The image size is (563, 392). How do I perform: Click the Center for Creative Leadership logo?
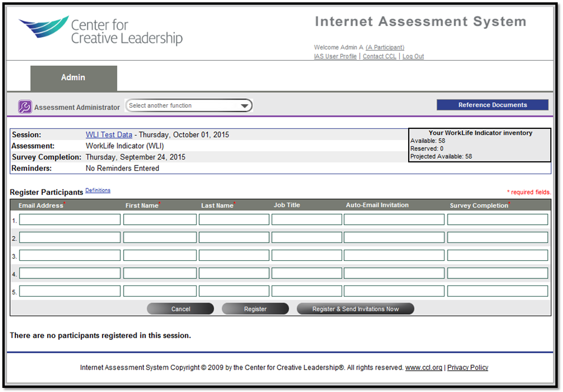point(101,31)
